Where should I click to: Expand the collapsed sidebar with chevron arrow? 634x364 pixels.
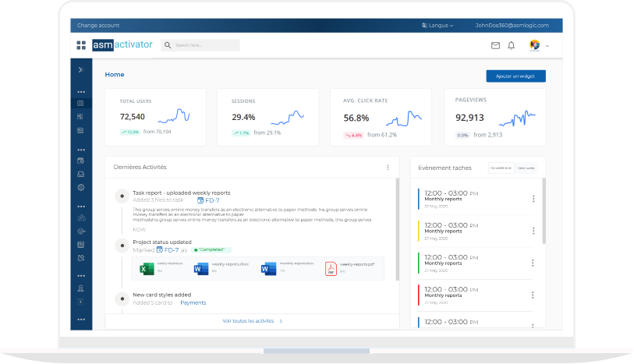80,70
